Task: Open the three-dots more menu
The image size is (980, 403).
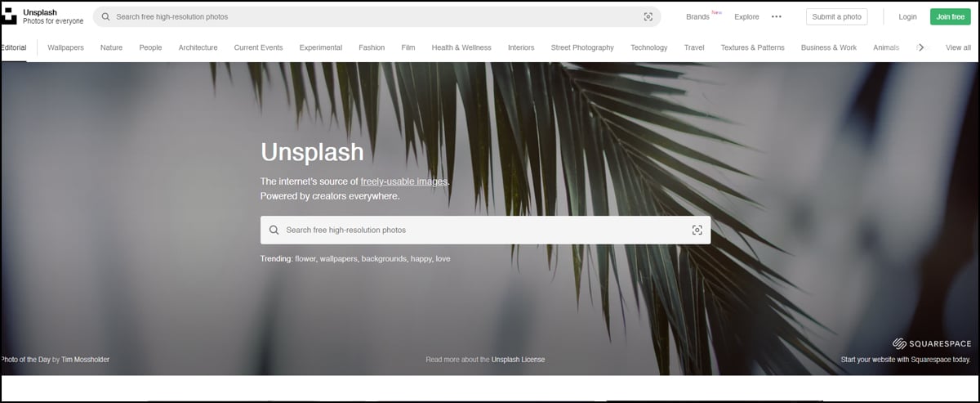Action: pyautogui.click(x=777, y=16)
